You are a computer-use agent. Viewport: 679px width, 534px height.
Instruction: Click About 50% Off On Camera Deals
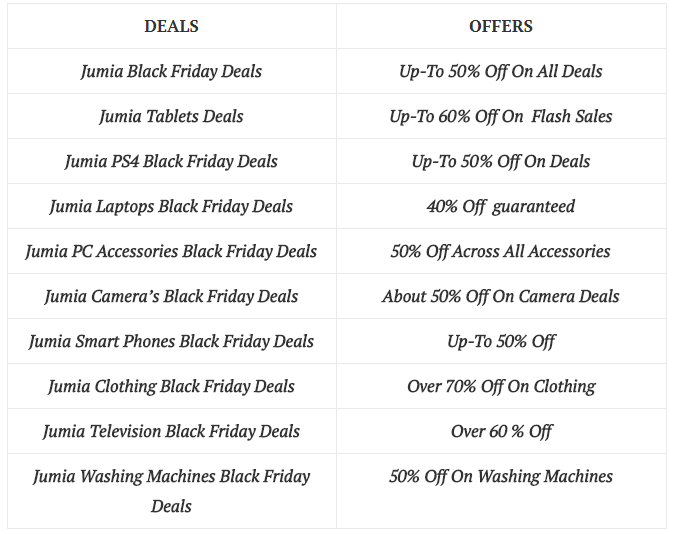501,296
